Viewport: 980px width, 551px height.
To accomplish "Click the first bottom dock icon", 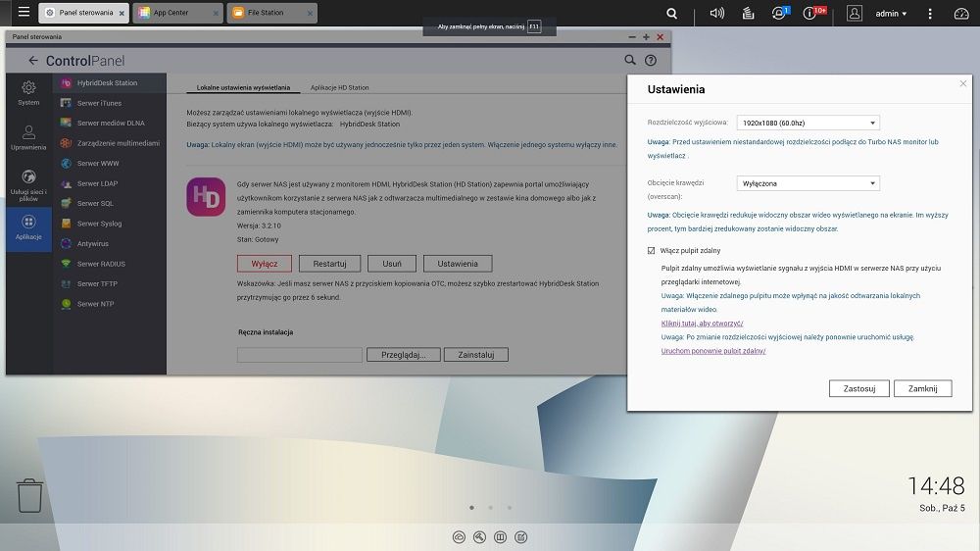I will (459, 537).
